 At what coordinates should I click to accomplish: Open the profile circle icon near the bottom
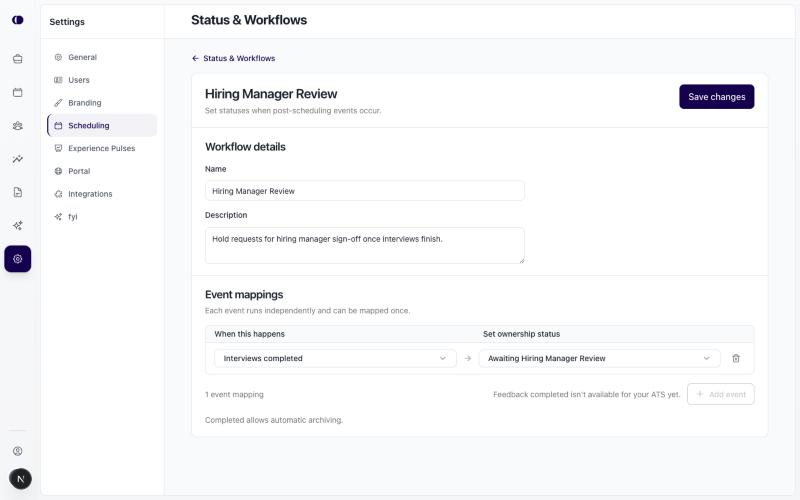tap(18, 451)
